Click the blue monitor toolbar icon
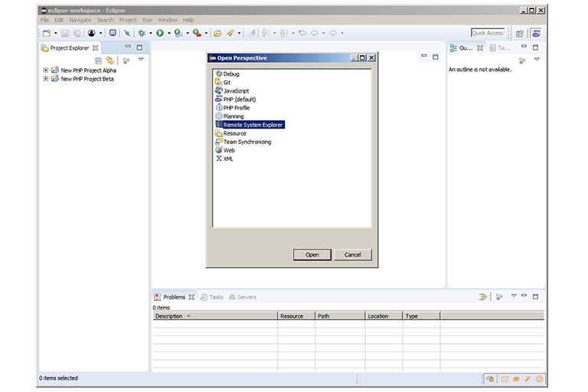This screenshot has height=392, width=588. (113, 33)
